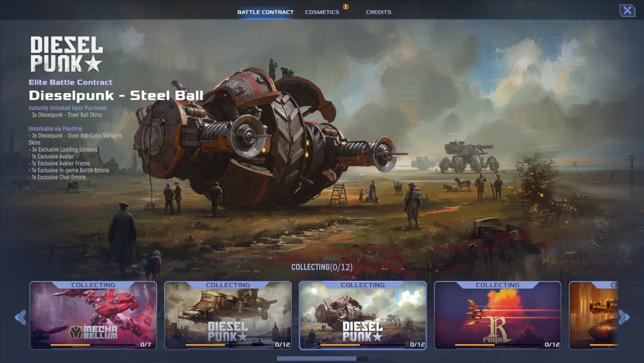Screen dimensions: 644x363
Task: Open the Credits tab
Action: coord(378,12)
